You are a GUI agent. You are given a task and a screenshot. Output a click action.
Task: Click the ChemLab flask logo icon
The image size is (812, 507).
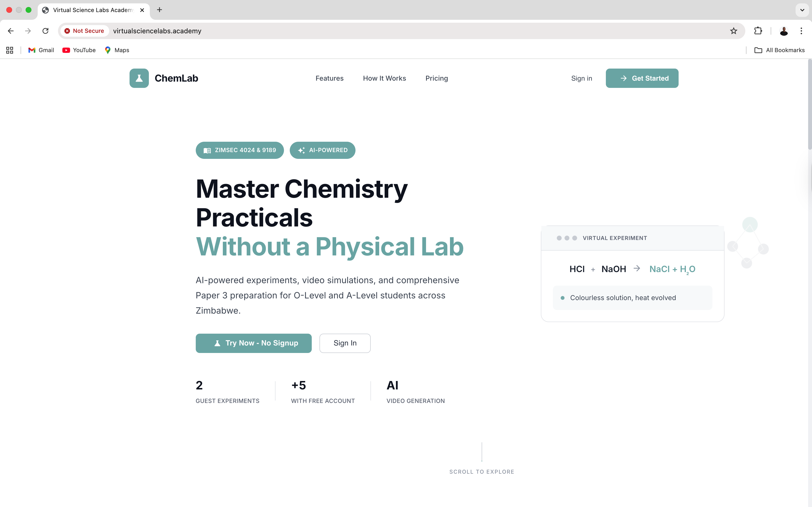(x=139, y=78)
